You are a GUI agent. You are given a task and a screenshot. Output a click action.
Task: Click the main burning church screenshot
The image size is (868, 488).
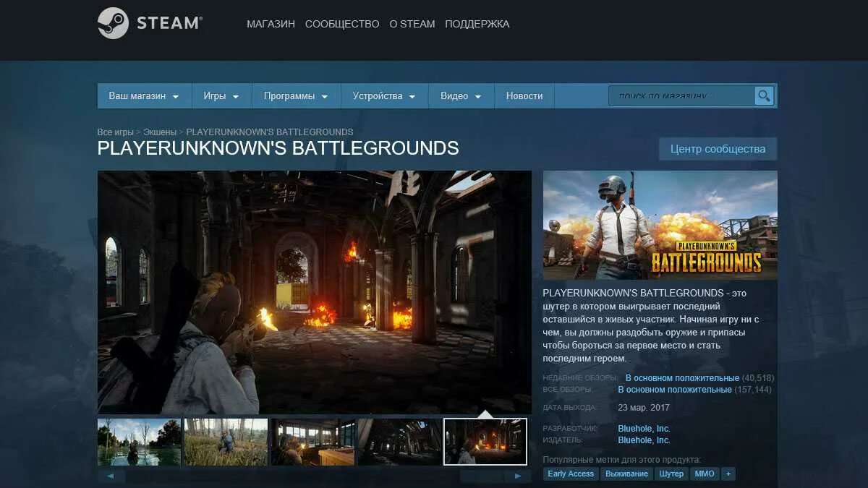pyautogui.click(x=315, y=292)
